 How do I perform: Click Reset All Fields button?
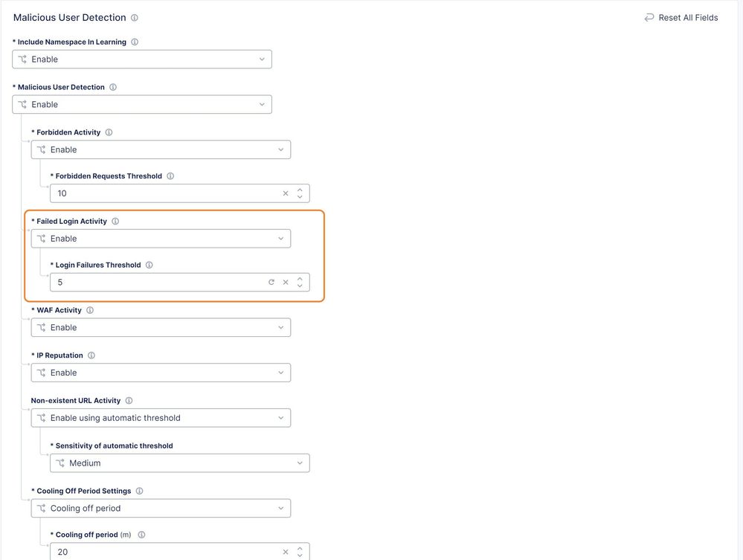[681, 18]
